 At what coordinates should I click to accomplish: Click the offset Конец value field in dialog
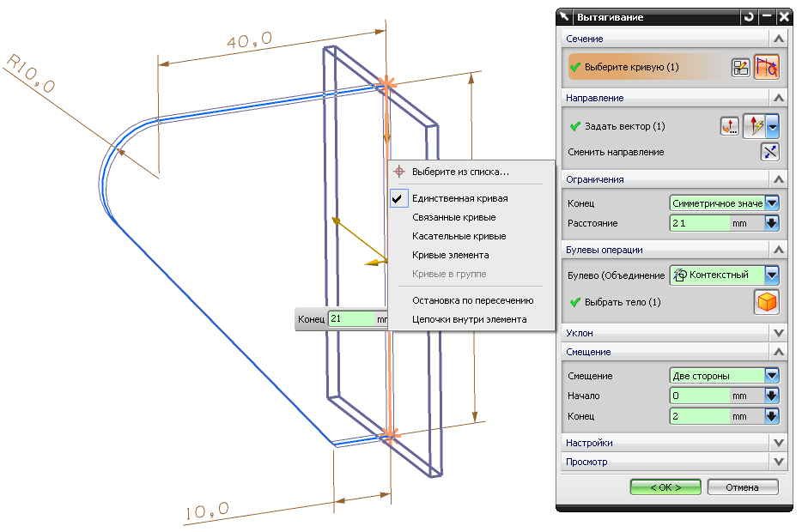700,416
